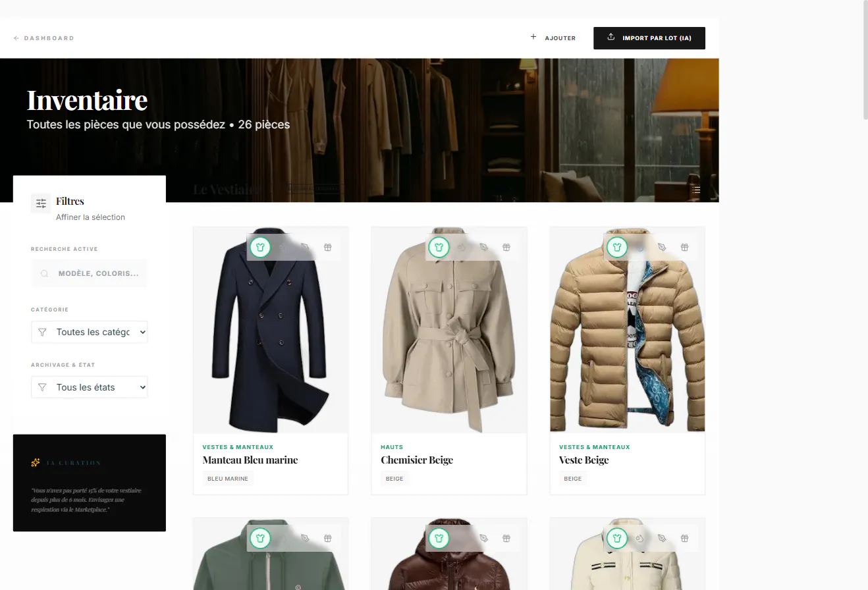Screen dimensions: 868x590
Task: Click the BLEU MARINE color tag
Action: pos(228,479)
